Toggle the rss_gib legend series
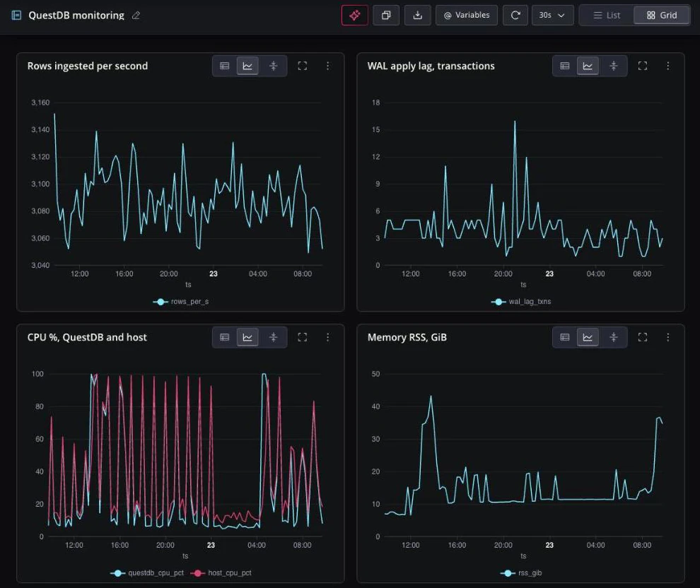Viewport: 700px width, 588px height. 521,573
